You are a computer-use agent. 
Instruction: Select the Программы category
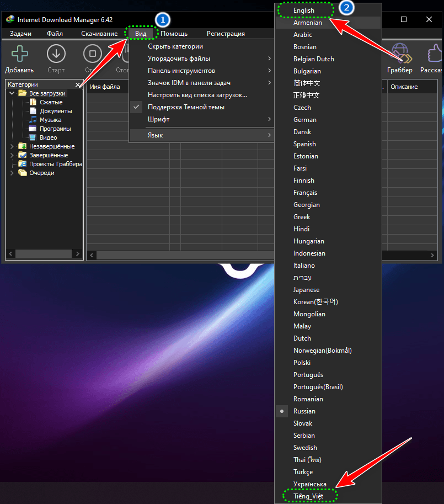pyautogui.click(x=55, y=129)
